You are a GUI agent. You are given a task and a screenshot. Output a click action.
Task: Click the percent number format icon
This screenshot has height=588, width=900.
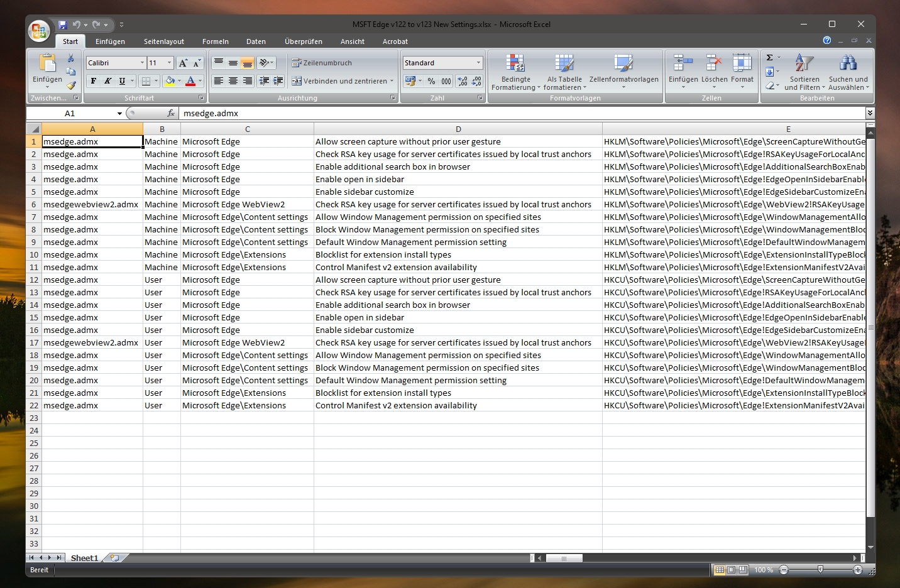pyautogui.click(x=431, y=81)
